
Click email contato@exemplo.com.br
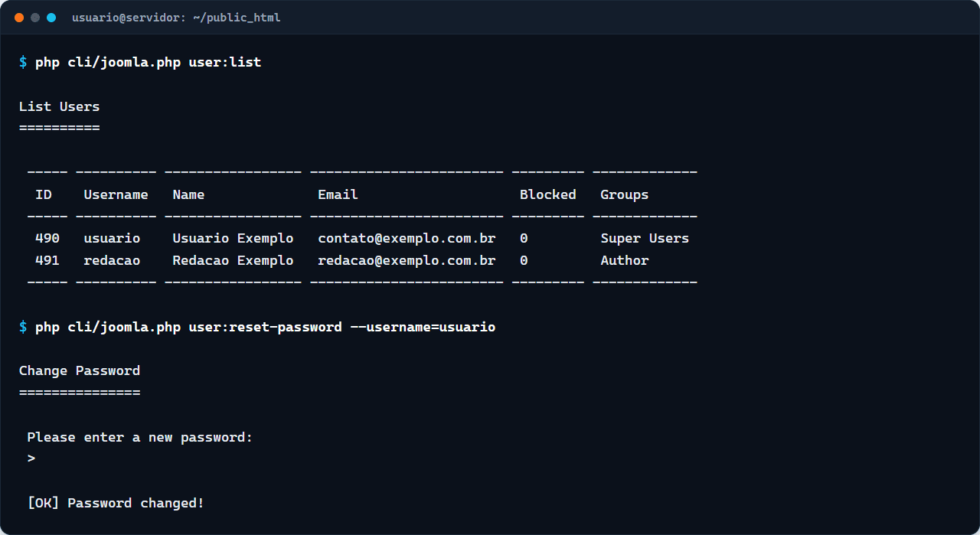coord(407,238)
